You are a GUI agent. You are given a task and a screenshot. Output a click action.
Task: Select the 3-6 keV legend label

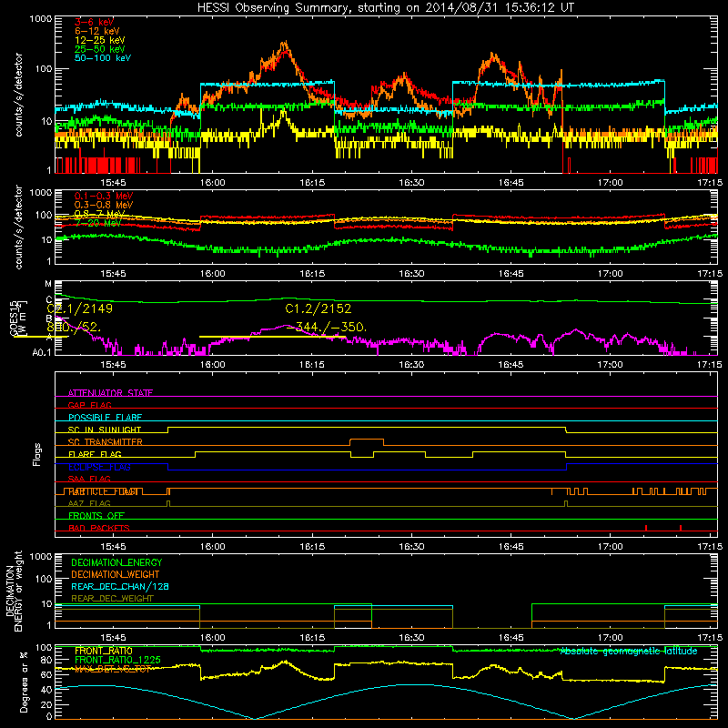point(95,22)
